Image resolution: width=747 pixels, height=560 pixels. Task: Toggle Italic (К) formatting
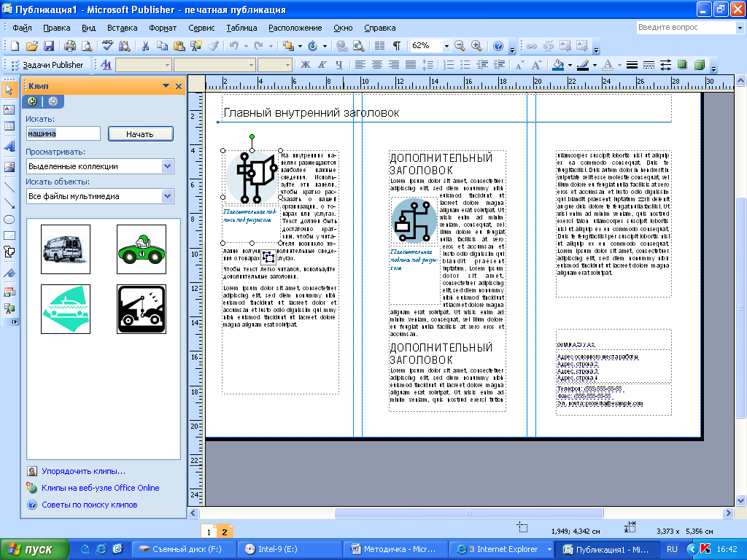click(322, 65)
